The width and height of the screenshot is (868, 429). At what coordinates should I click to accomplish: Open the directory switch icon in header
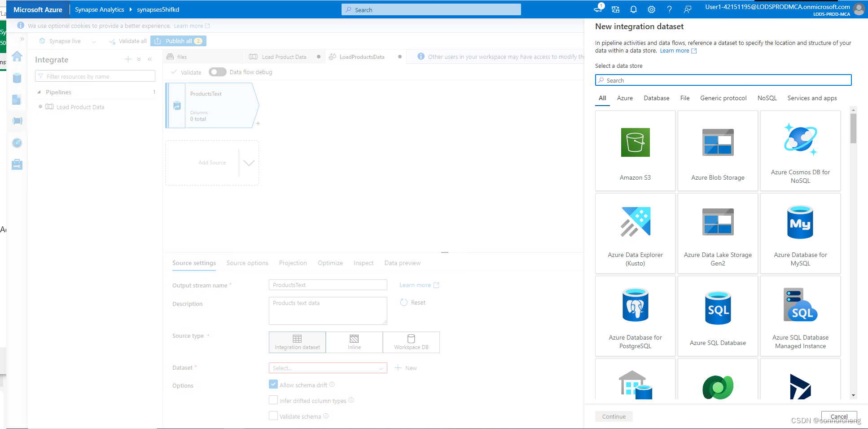tap(615, 9)
